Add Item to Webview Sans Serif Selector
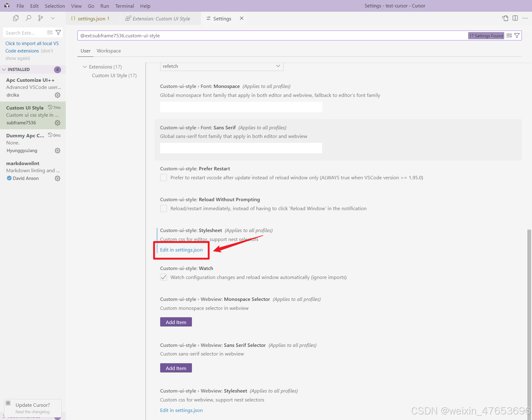This screenshot has height=420, width=532. coord(176,368)
